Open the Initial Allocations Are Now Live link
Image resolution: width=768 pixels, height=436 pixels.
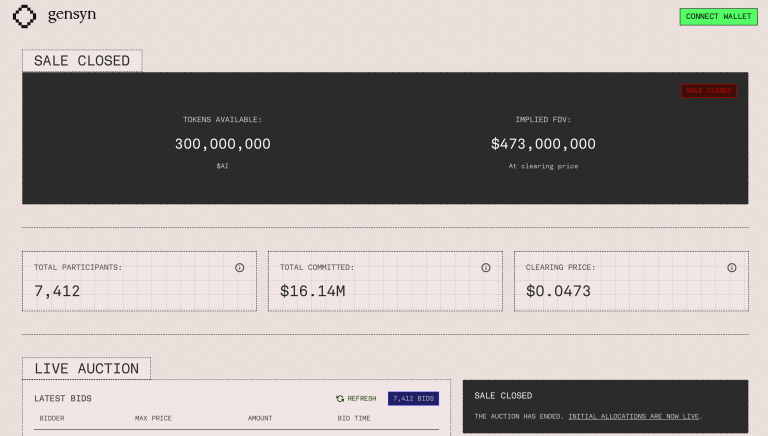pos(634,416)
